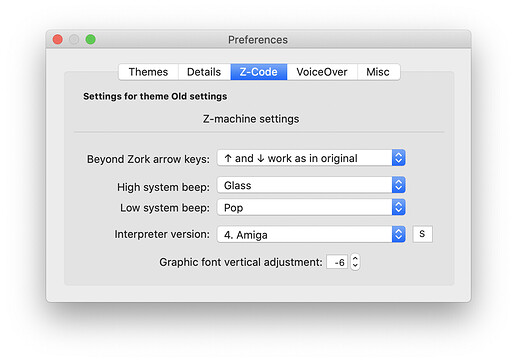Click the Beyond Zork arrow keys label
Screen dimensions: 517x363
[x=148, y=159]
